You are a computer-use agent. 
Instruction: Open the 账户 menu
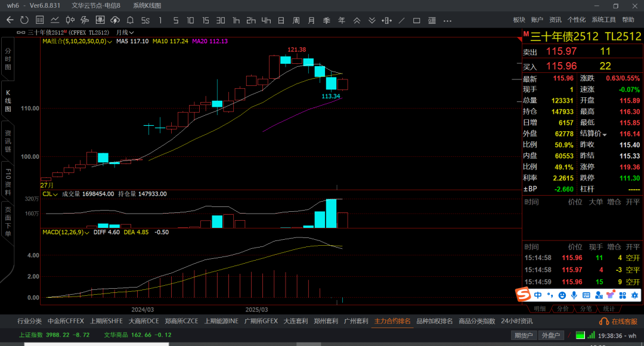(537, 20)
